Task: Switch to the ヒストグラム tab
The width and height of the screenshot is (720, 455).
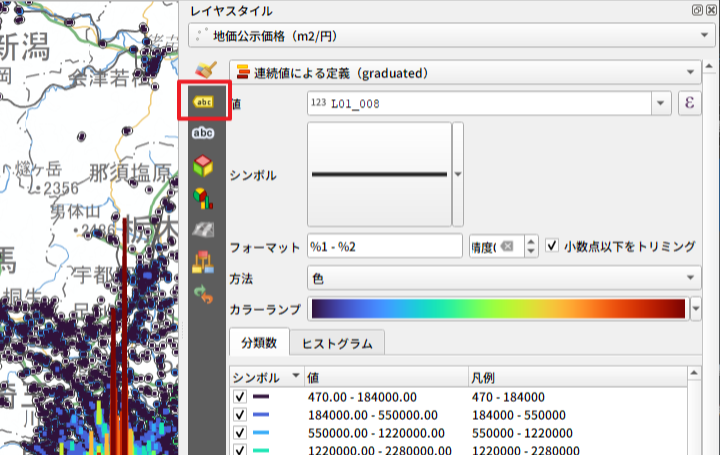Action: tap(337, 343)
